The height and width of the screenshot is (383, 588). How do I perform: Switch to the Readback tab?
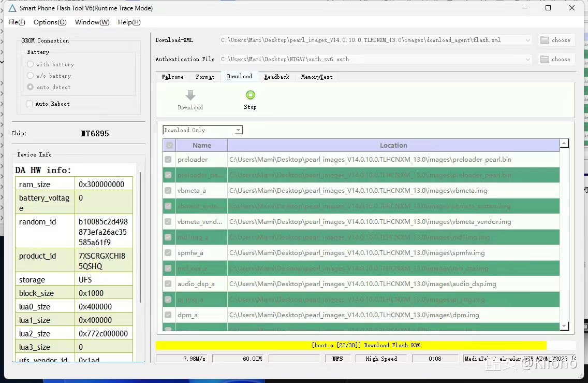point(276,77)
